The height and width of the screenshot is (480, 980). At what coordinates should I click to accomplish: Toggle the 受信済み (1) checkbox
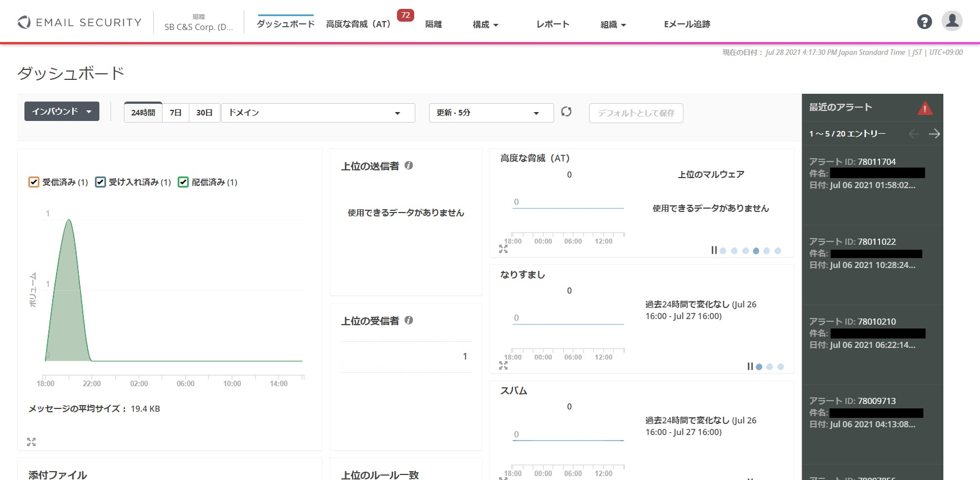click(34, 182)
